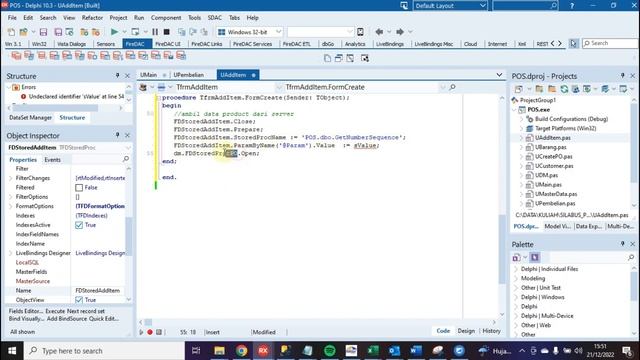
Task: Expand the Build Configurations (Debug) node
Action: 522,119
